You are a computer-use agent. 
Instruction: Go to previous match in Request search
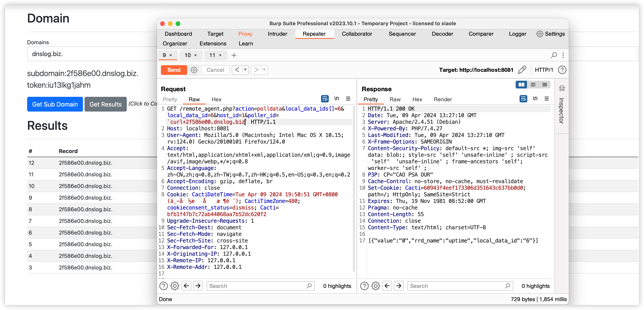point(186,286)
